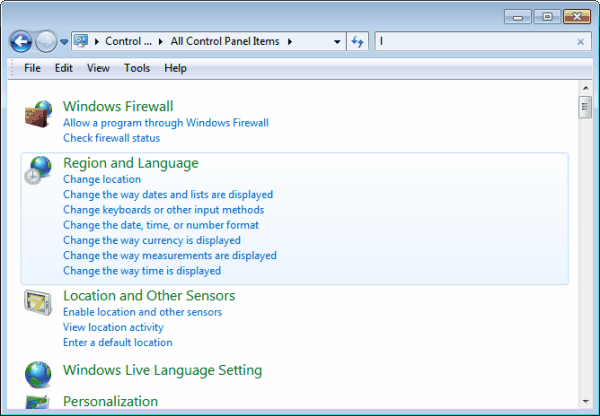Click All Control Panel Items breadcrumb
The image size is (600, 416).
pos(225,41)
